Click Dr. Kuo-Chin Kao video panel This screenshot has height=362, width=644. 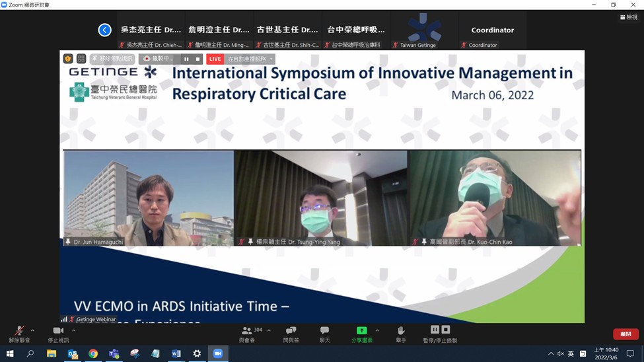click(x=495, y=198)
